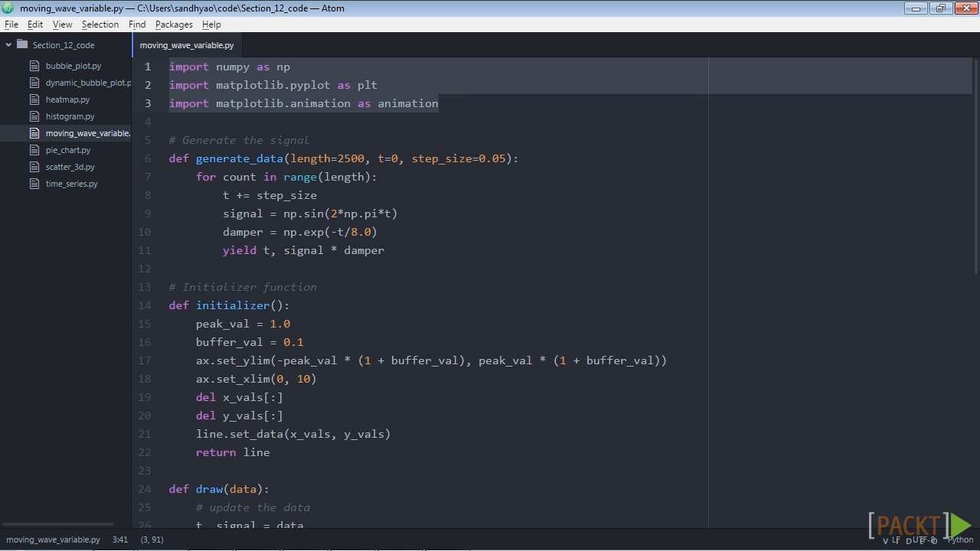Open the Packages menu
This screenshot has height=551, width=980.
coord(174,24)
